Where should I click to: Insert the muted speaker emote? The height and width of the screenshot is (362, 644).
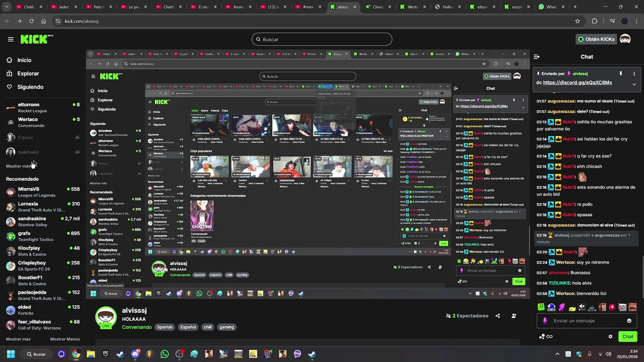582,307
